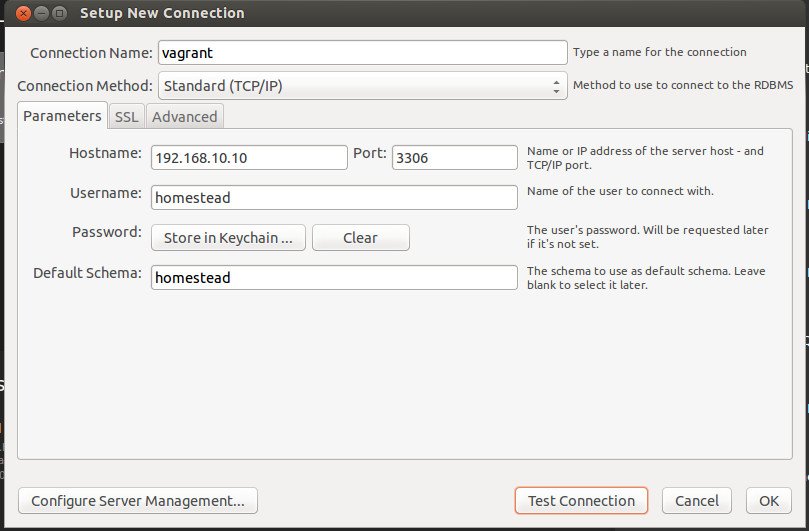
Task: Click the Setup New Connection title bar
Action: pos(400,13)
